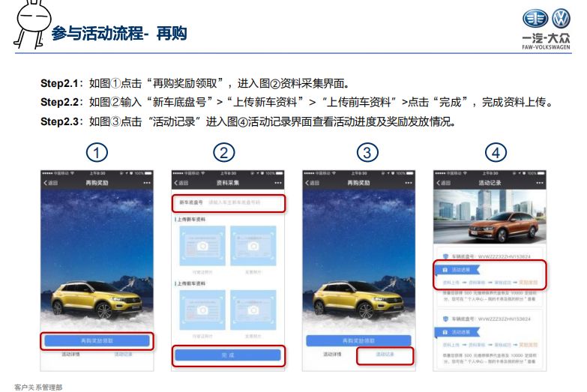Tap the first 活动进展 tag in red box
The height and width of the screenshot is (392, 587).
tap(457, 270)
